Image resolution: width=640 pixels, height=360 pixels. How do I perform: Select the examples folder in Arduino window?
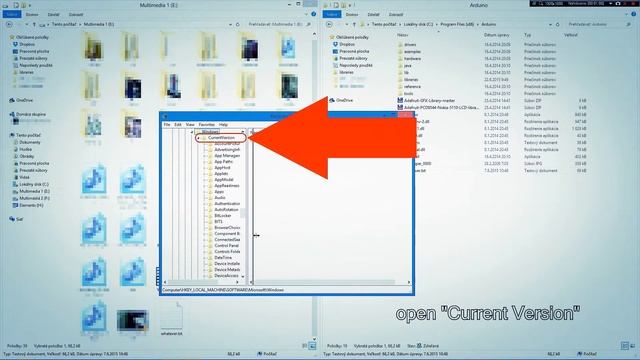[412, 52]
